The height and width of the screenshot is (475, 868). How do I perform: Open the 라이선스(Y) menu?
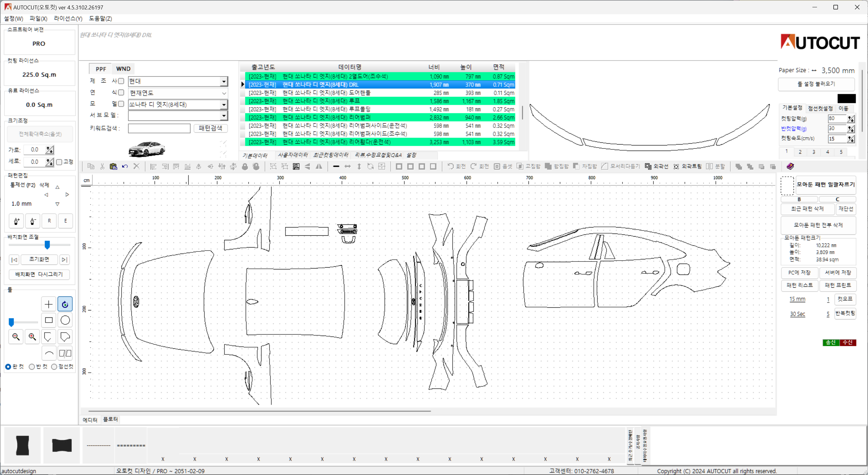coord(68,19)
